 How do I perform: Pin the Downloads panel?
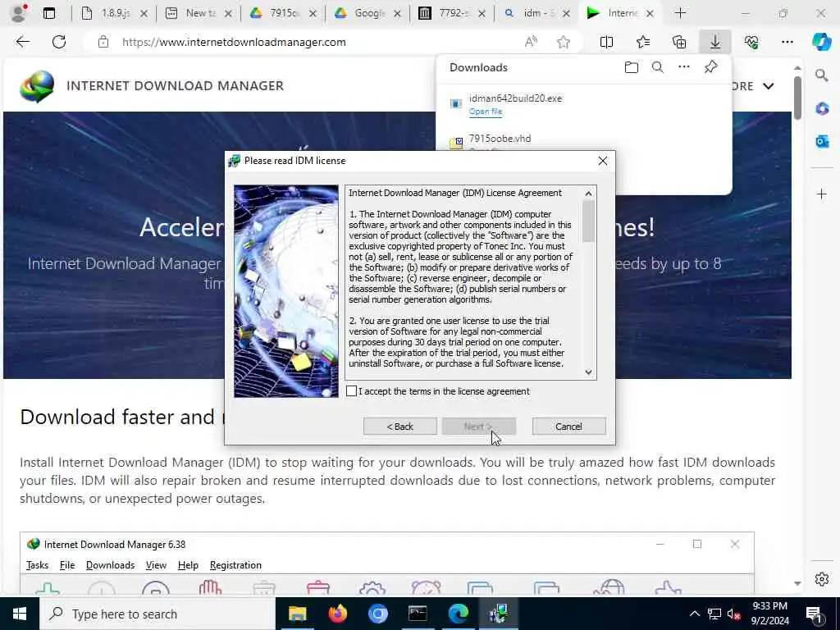click(711, 67)
